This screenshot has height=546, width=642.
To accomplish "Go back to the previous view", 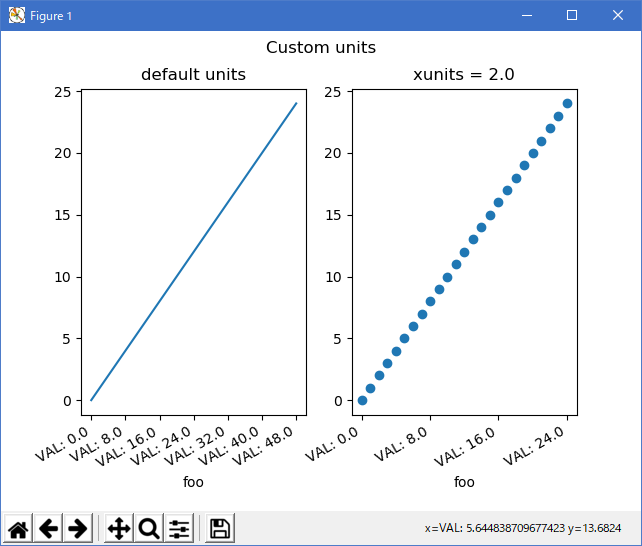I will tap(49, 529).
